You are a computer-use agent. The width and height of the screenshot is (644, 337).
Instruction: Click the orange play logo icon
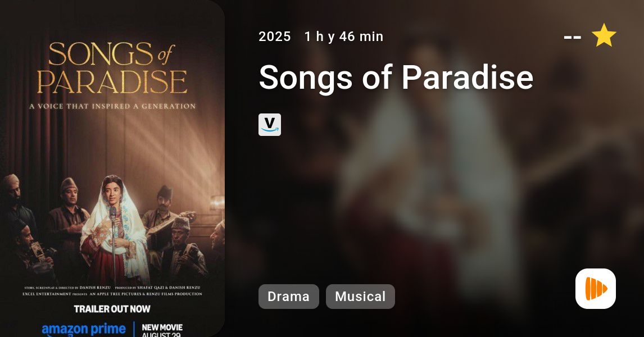[596, 289]
